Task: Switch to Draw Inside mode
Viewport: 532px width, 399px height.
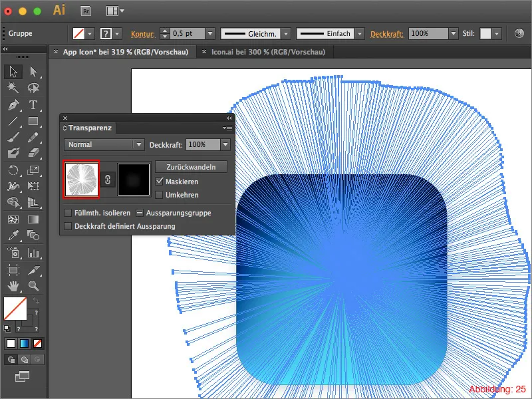Action: point(37,360)
